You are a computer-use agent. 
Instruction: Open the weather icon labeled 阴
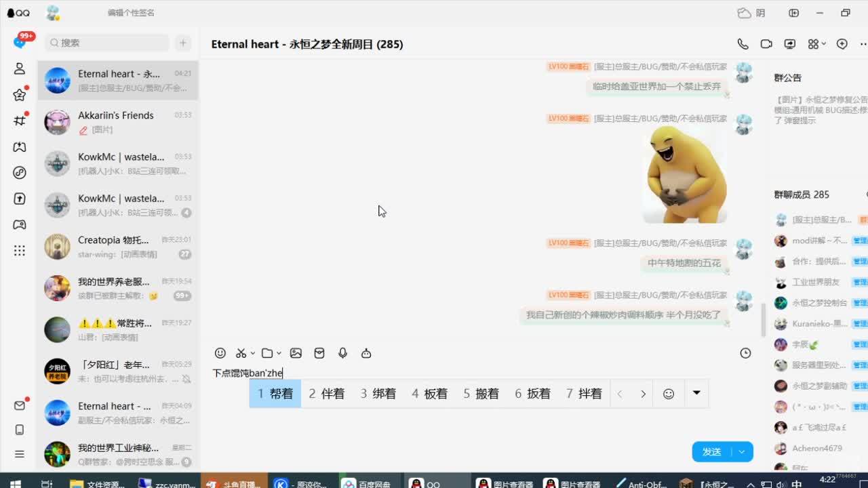[751, 13]
